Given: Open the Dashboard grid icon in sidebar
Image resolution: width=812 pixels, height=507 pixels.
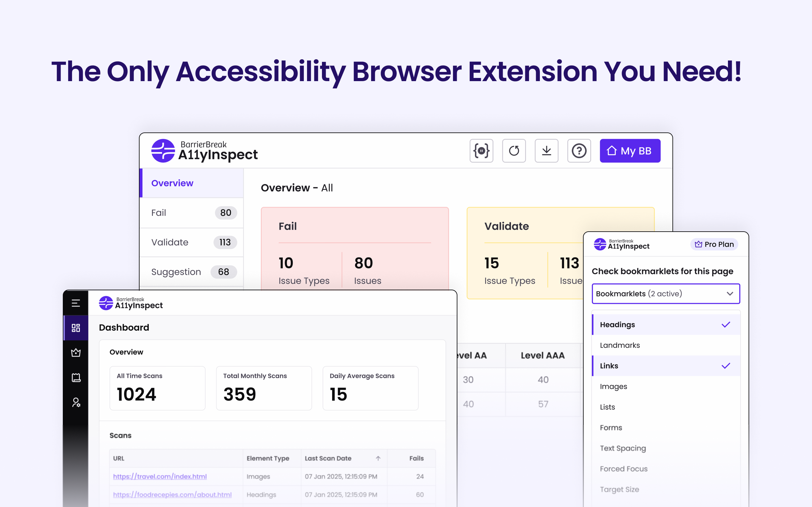Looking at the screenshot, I should 76,328.
